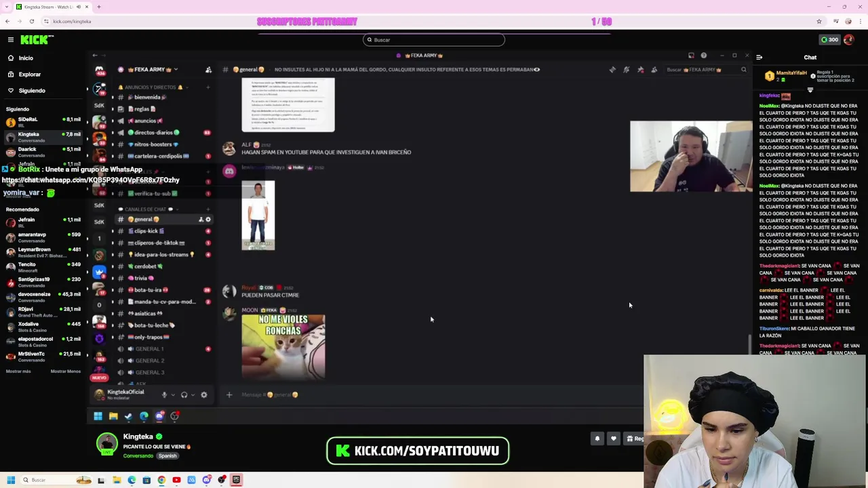Open MrStivenTc recommended channel
The image size is (868, 488).
(x=43, y=357)
